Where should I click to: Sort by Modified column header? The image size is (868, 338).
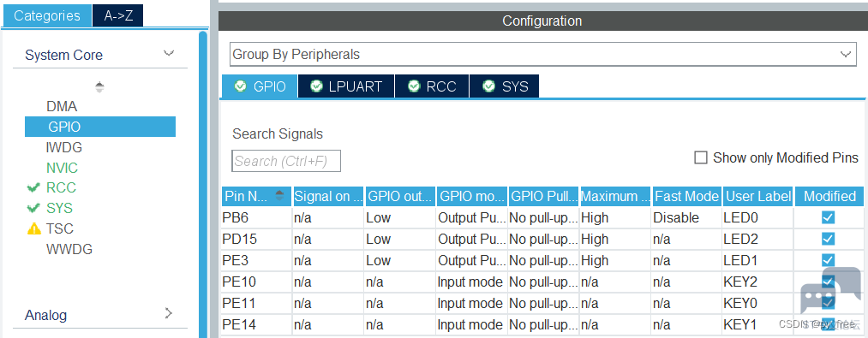coord(829,196)
